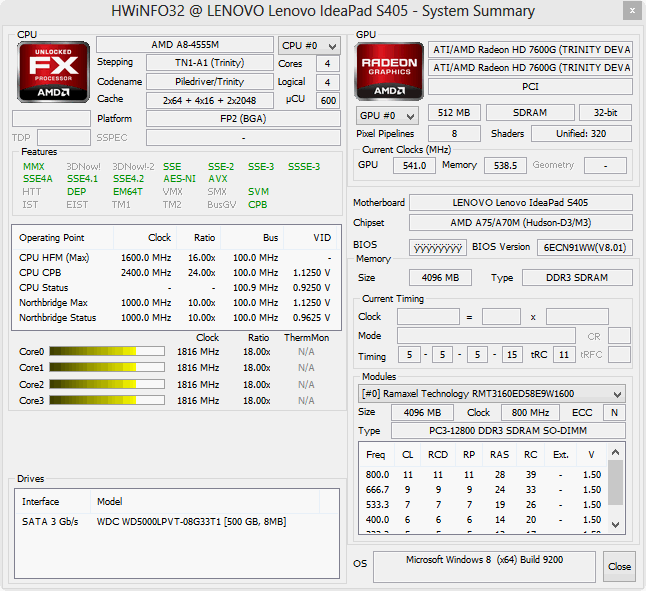Click the memory timings table scrollbar thumb

tap(616, 482)
